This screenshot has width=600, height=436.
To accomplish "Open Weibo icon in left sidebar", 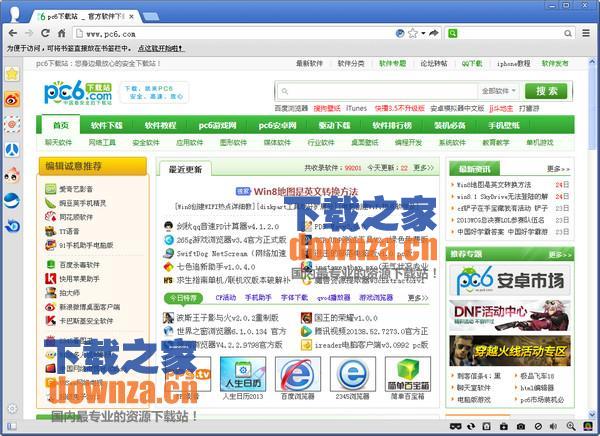I will (12, 100).
